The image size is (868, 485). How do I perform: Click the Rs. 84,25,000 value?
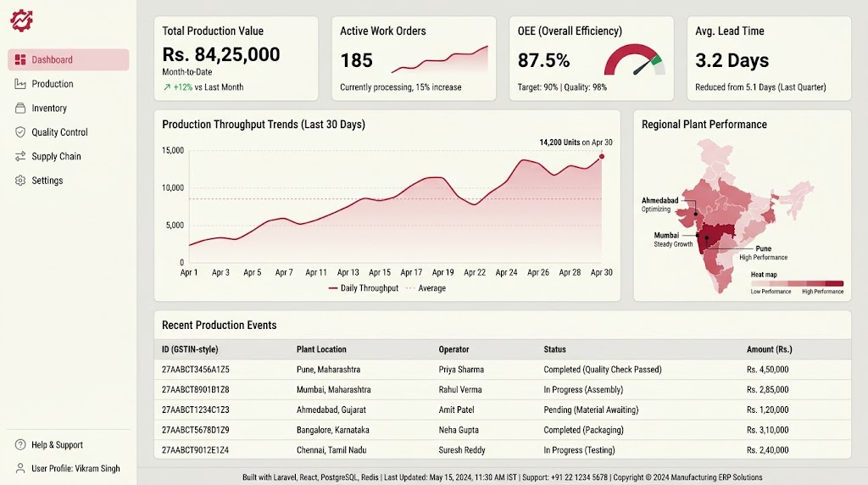point(221,54)
